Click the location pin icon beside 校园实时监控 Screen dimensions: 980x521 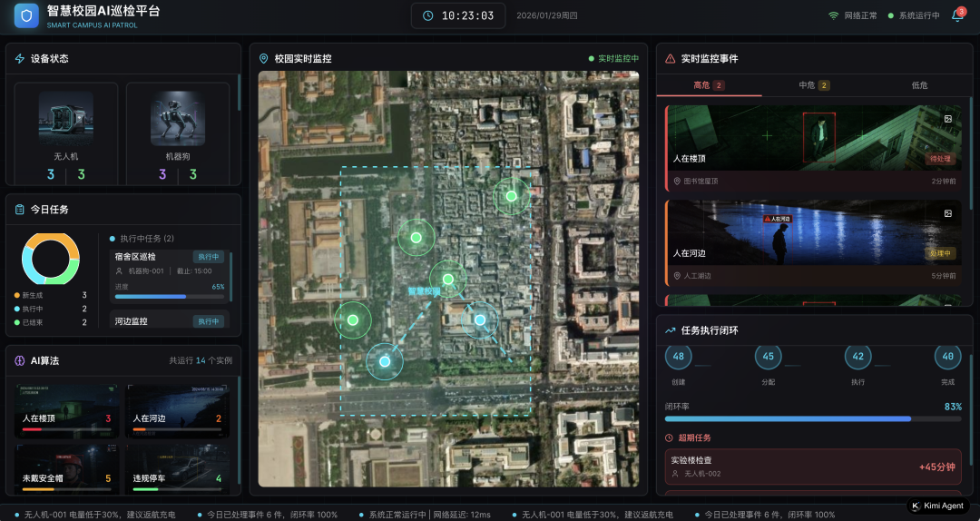click(x=264, y=59)
